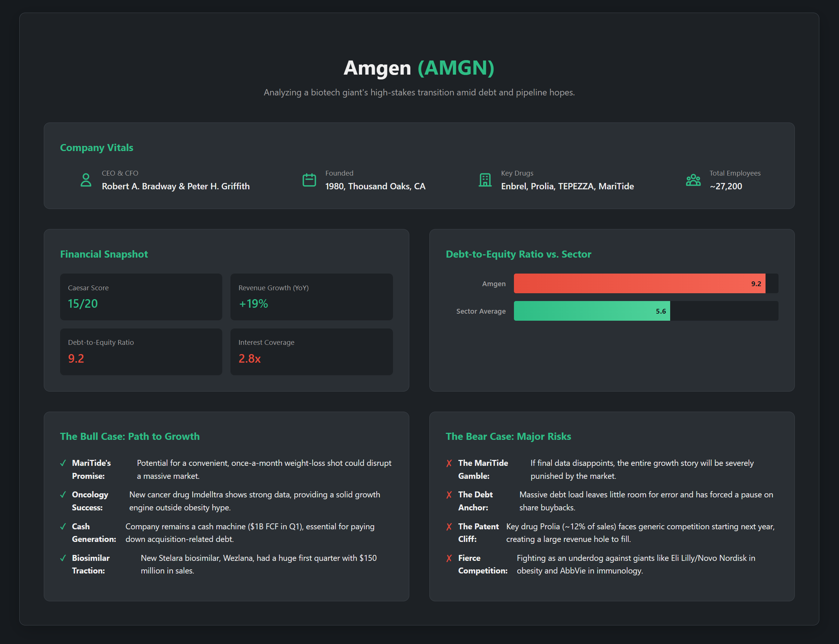Screen dimensions: 839x644
Task: Click the red X beside Fierce Competition
Action: (x=449, y=558)
